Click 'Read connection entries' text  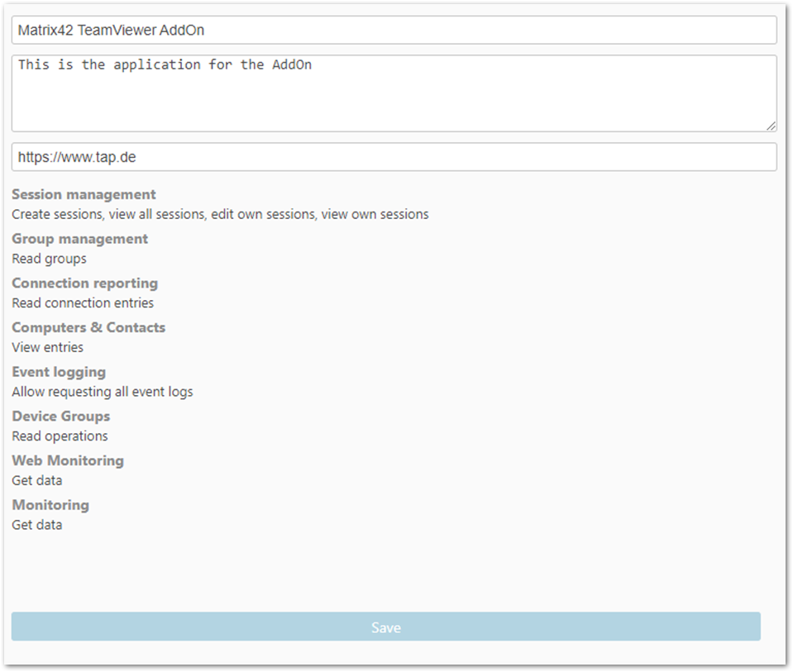coord(83,303)
